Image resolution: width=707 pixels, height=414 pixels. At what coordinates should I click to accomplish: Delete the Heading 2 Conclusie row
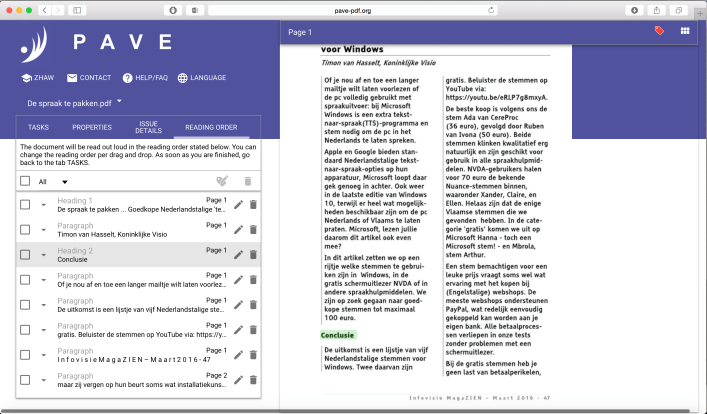click(253, 255)
